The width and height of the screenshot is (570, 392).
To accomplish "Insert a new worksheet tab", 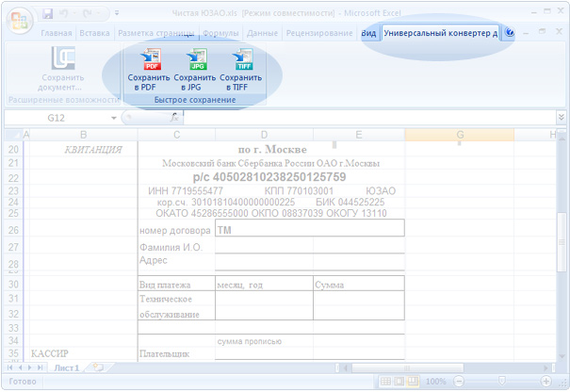I will tap(97, 367).
